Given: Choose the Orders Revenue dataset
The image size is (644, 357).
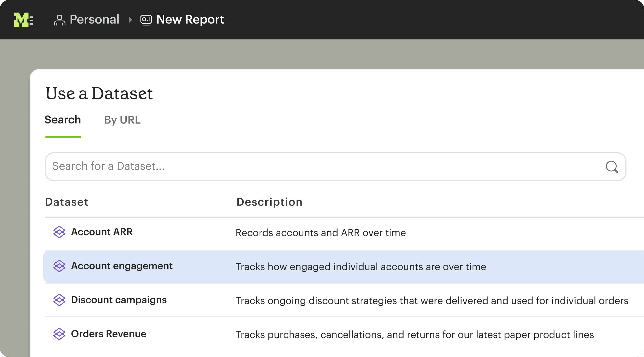Looking at the screenshot, I should [x=108, y=334].
